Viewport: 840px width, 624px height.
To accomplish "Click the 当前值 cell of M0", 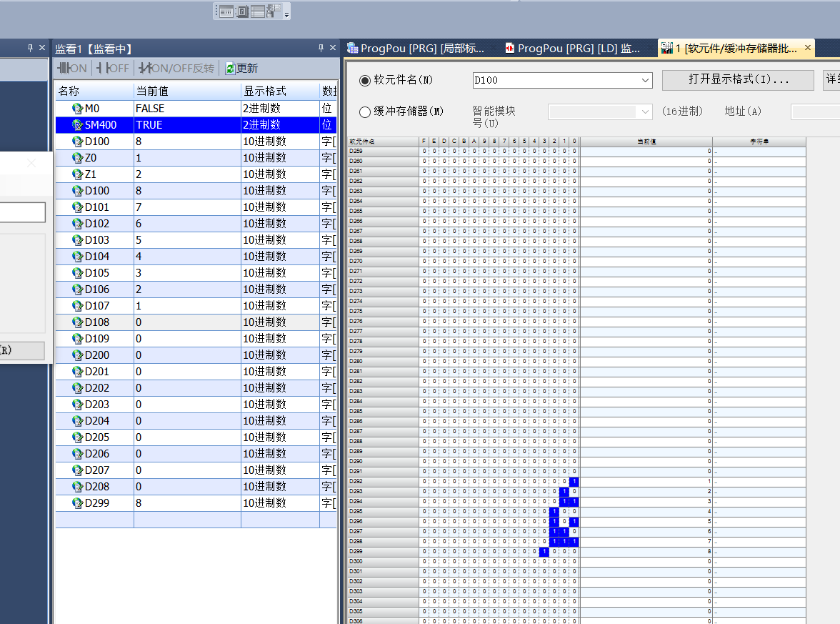I will coord(187,109).
